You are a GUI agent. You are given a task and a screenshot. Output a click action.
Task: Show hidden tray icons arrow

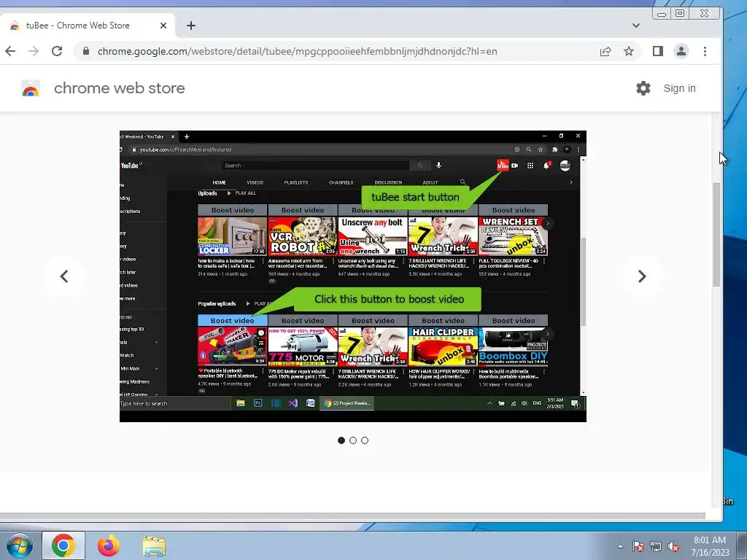click(x=620, y=546)
